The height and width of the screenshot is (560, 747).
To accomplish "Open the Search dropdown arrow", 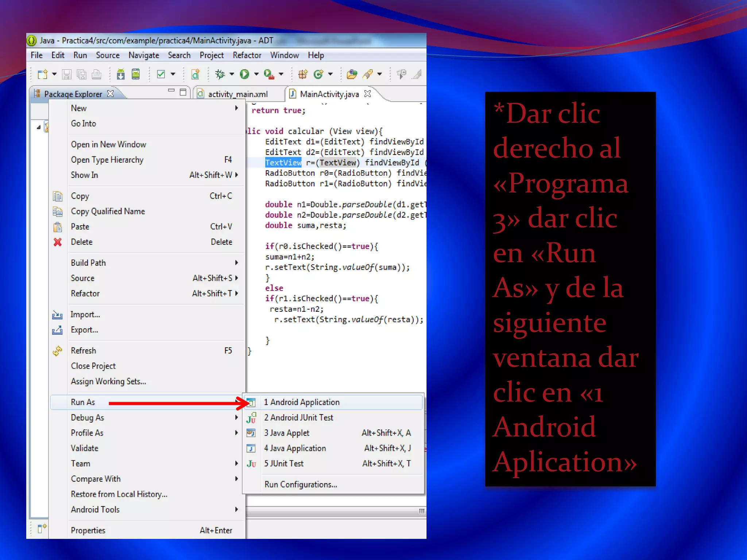I will click(380, 74).
